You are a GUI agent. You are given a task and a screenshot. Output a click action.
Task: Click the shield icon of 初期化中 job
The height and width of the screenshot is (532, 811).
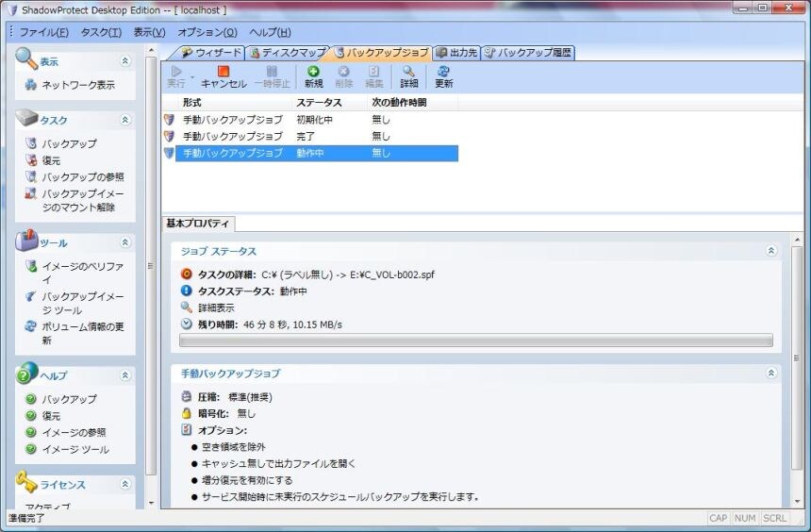(169, 120)
